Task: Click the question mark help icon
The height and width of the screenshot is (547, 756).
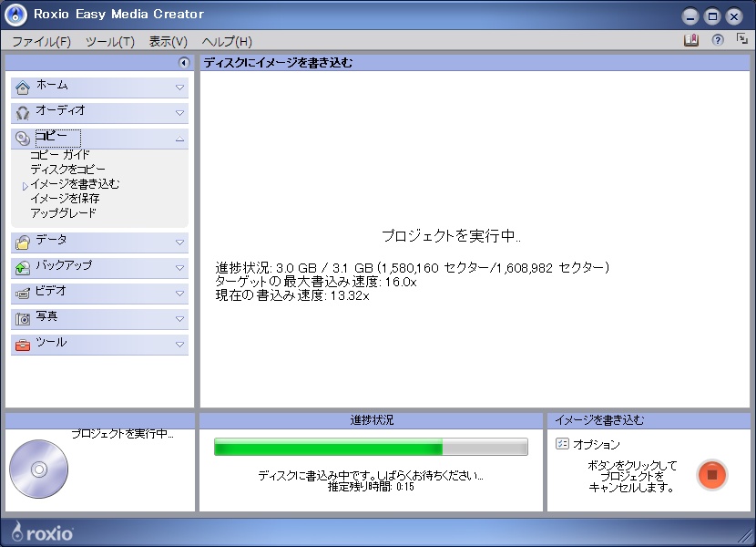Action: point(718,40)
